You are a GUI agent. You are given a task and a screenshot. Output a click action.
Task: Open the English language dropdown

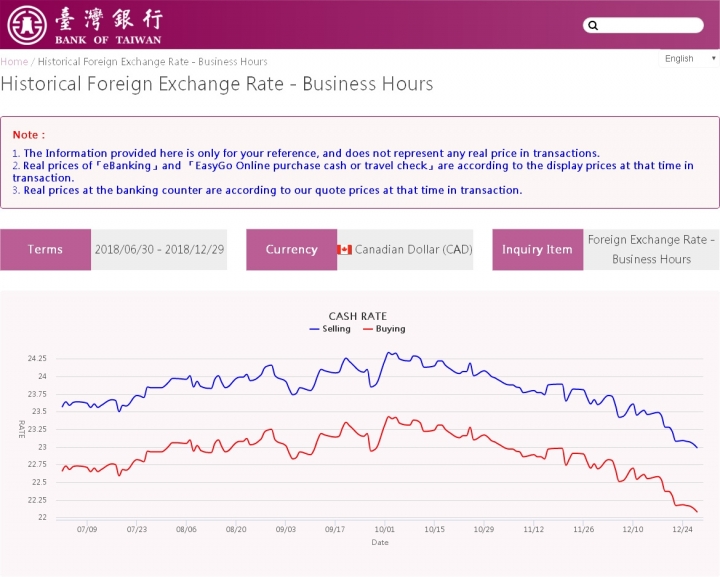pyautogui.click(x=690, y=59)
